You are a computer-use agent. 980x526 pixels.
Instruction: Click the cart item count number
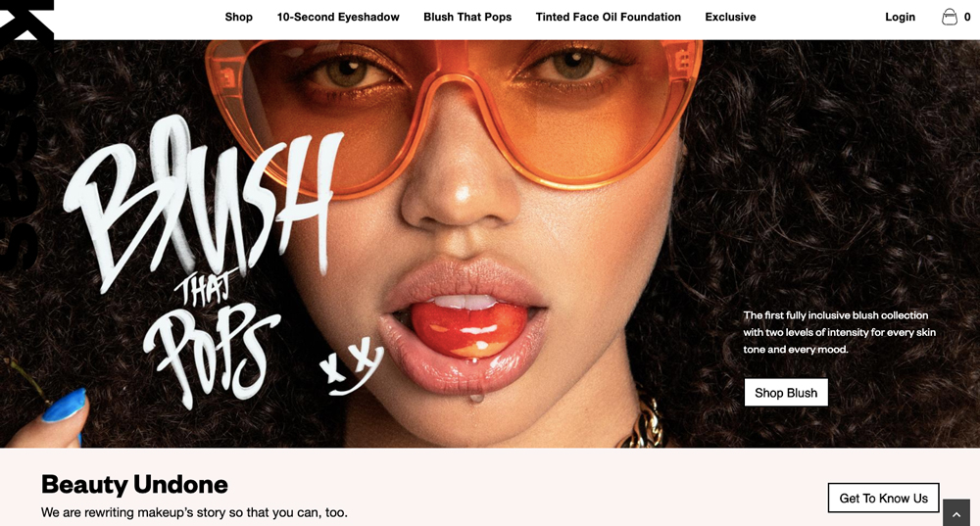[x=967, y=17]
